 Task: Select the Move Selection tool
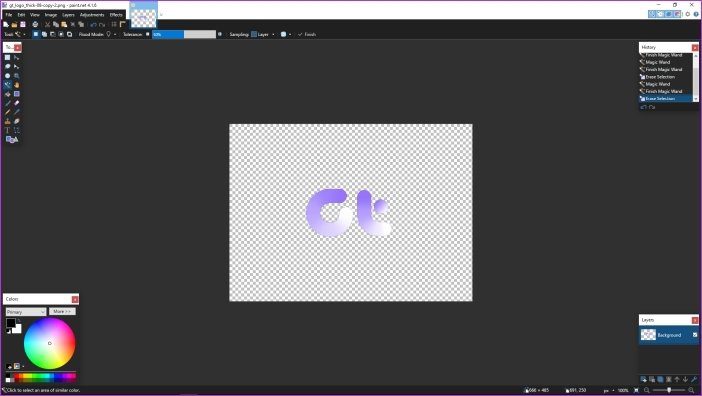point(17,66)
